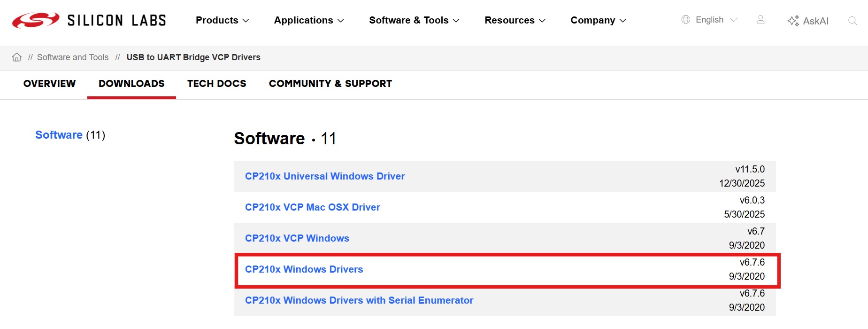Expand the Company menu
This screenshot has height=329, width=868.
[x=599, y=20]
